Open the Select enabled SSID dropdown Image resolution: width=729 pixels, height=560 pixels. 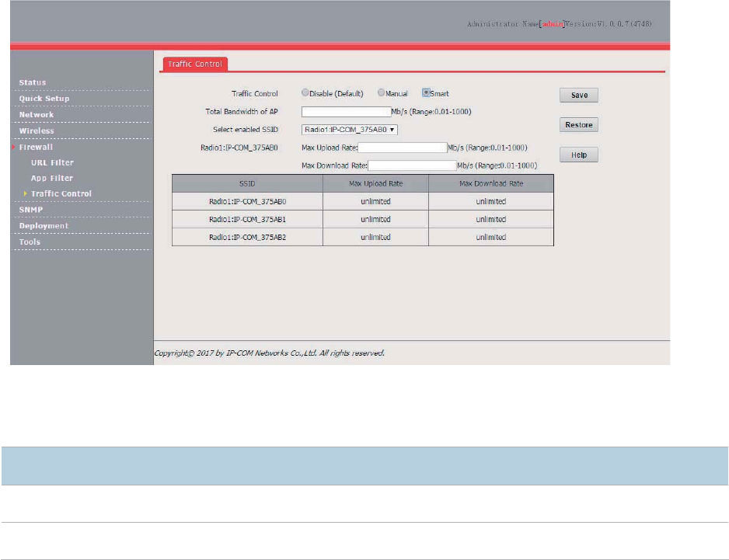click(x=350, y=130)
